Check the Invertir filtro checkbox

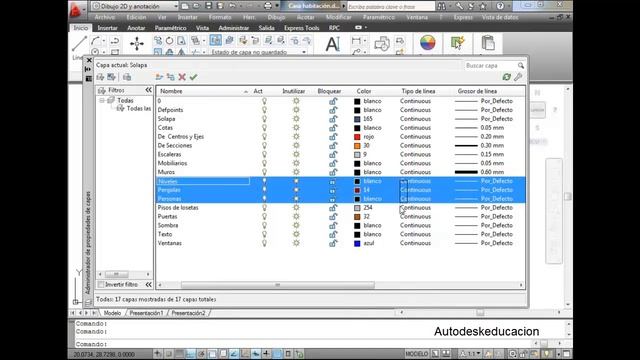coord(101,284)
